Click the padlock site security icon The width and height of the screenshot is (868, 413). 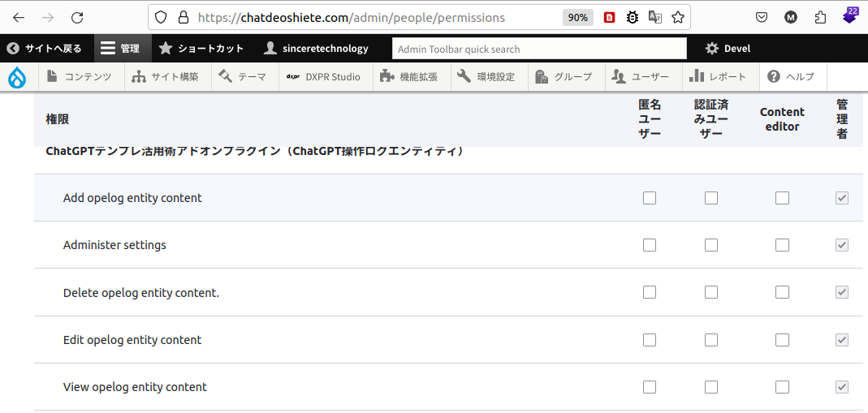pos(184,18)
